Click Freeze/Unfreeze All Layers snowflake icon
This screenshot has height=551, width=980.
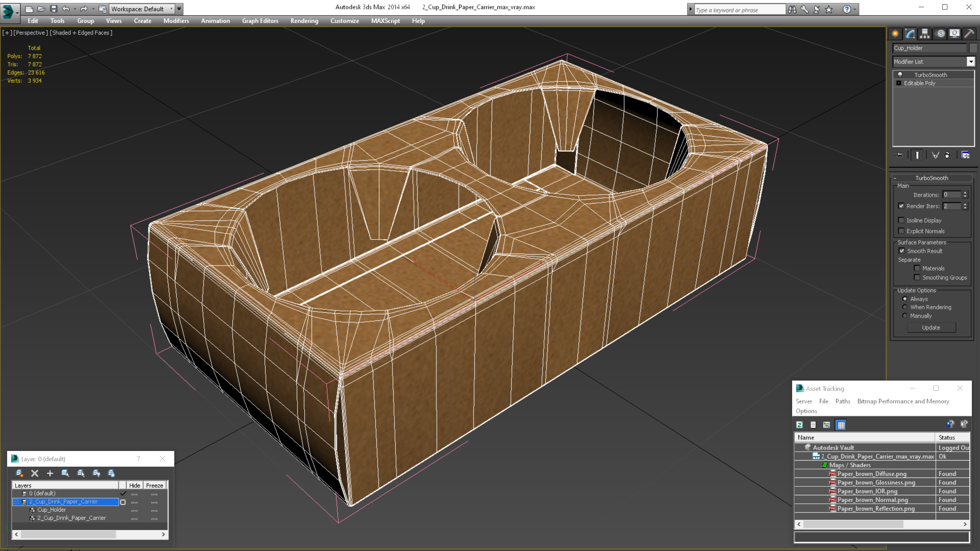click(111, 473)
